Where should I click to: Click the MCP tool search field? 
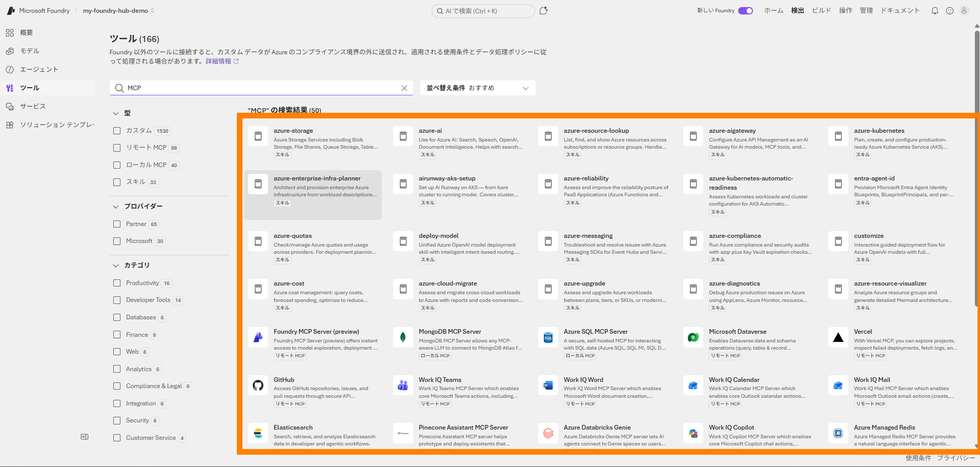[x=261, y=88]
